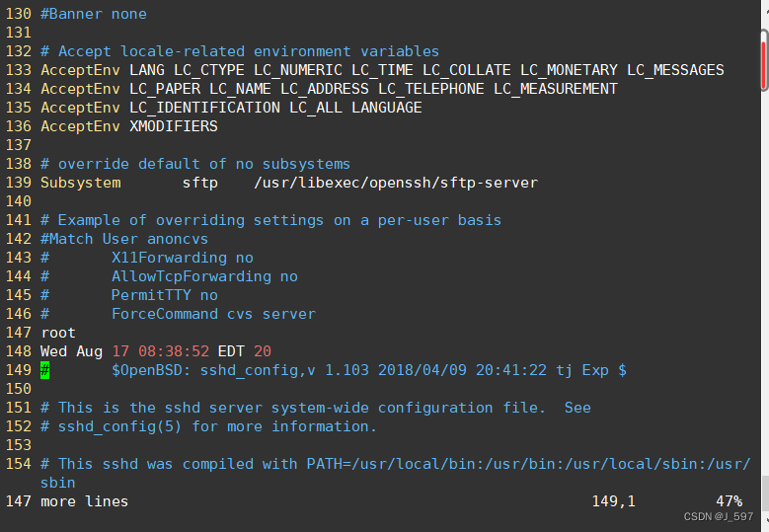
Task: Click the '20:41:22' timestamp on line 149
Action: pos(511,370)
